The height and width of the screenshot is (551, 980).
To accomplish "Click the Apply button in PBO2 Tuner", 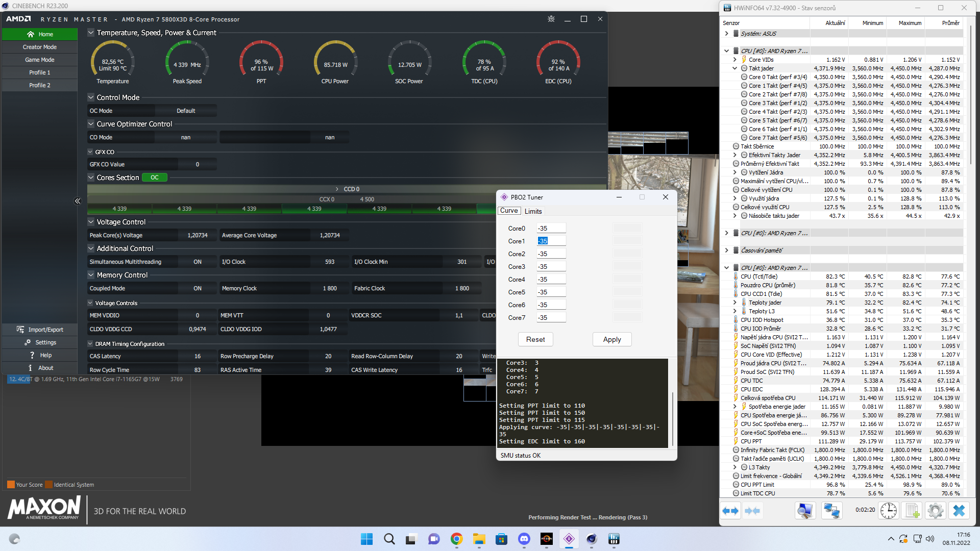I will (x=612, y=339).
